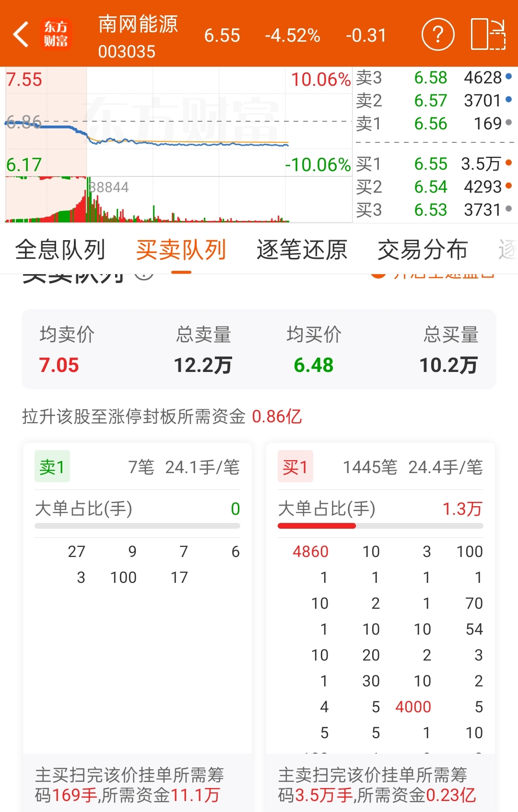Select the 买3 row at 6.53
The image size is (518, 812).
[x=435, y=210]
